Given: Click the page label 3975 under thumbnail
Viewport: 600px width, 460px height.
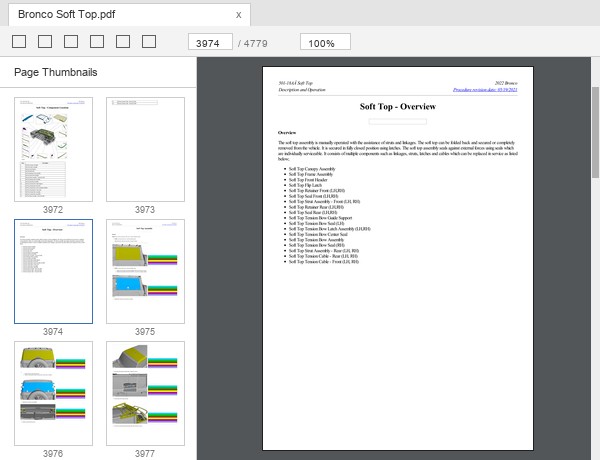Looking at the screenshot, I should pyautogui.click(x=145, y=332).
